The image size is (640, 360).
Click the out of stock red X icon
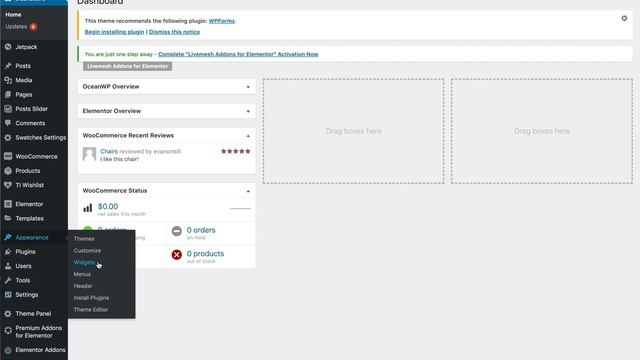click(177, 255)
